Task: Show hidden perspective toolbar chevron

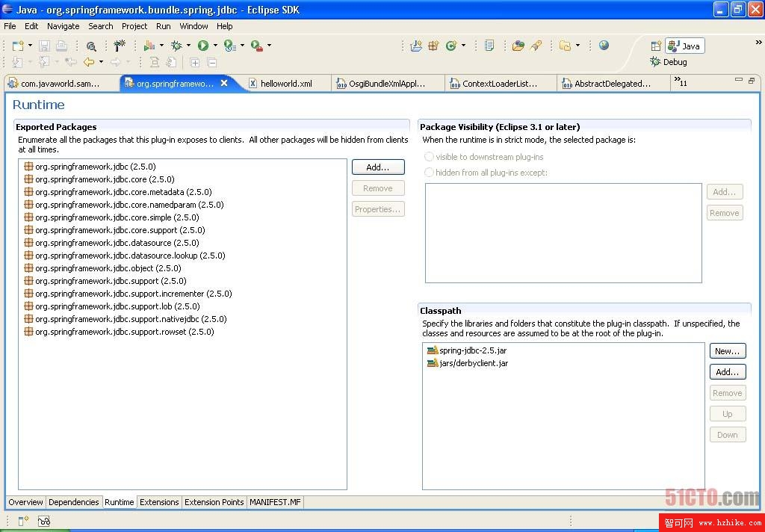Action: coord(758,43)
